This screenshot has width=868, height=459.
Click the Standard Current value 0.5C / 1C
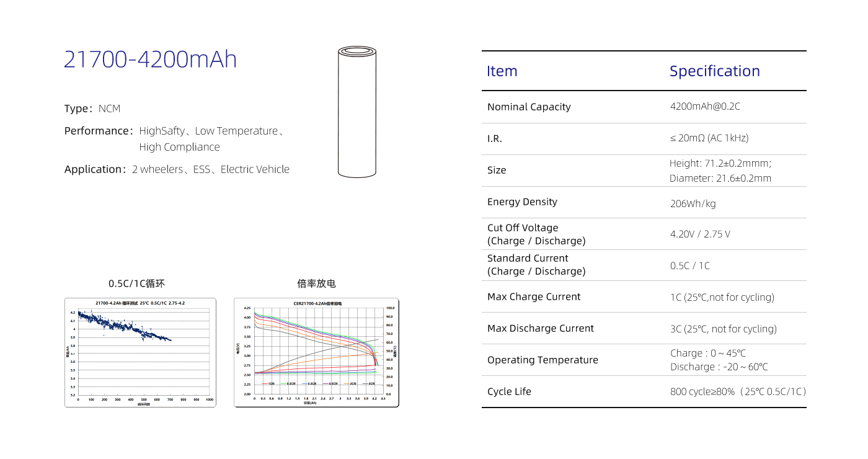pyautogui.click(x=690, y=265)
